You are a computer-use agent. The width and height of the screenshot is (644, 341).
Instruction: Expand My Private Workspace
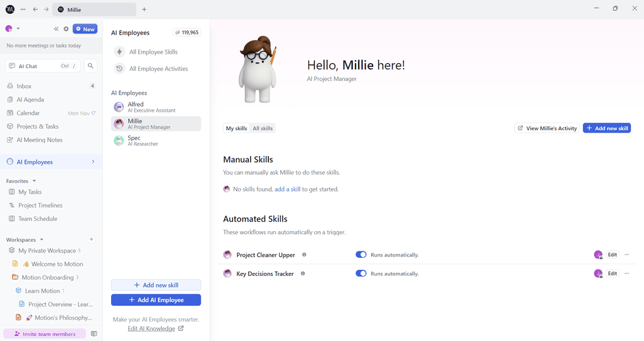(47, 251)
